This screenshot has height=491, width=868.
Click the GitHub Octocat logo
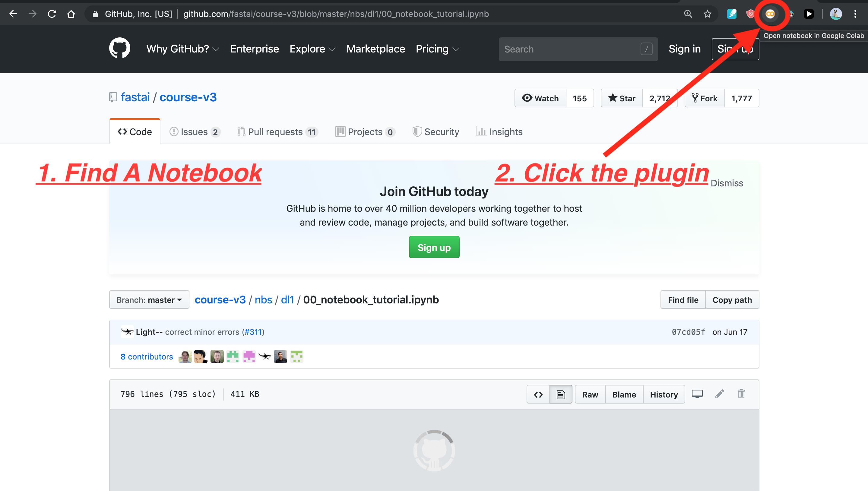[x=119, y=48]
